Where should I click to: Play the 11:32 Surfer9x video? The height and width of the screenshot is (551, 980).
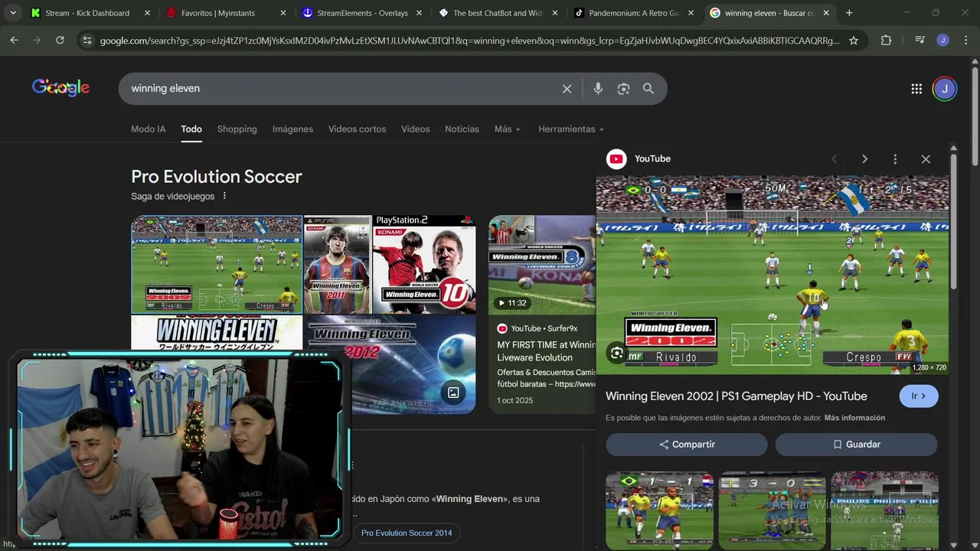(542, 265)
